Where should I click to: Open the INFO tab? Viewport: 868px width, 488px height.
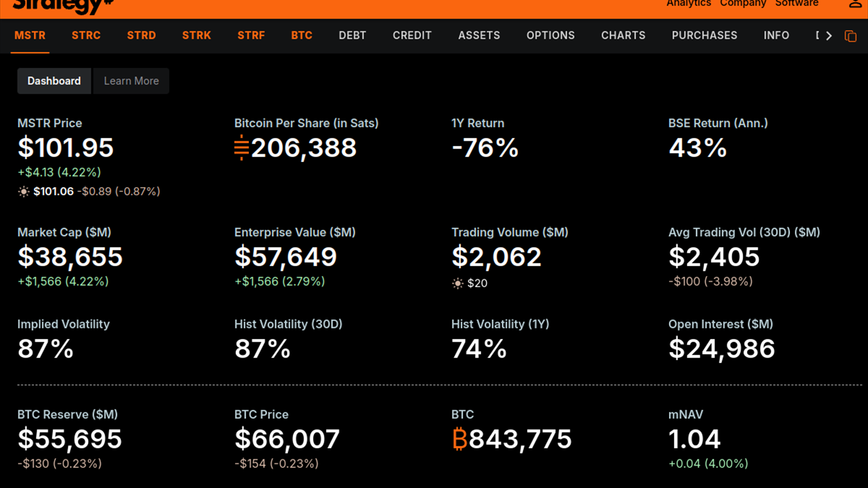pos(776,35)
